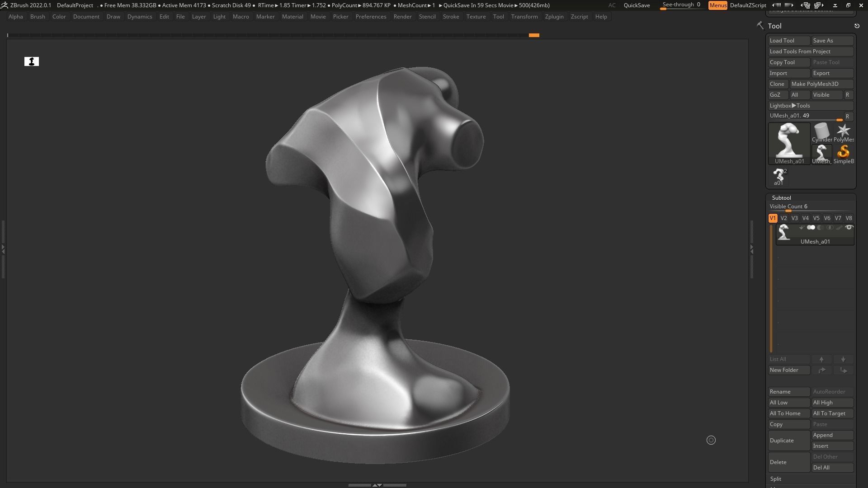The width and height of the screenshot is (868, 488).
Task: Click the orange timeline marker at top
Action: [534, 35]
